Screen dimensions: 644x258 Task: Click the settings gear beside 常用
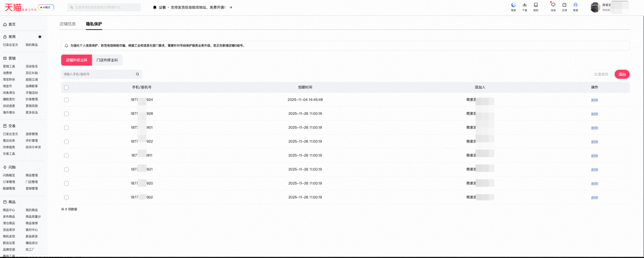tap(40, 37)
